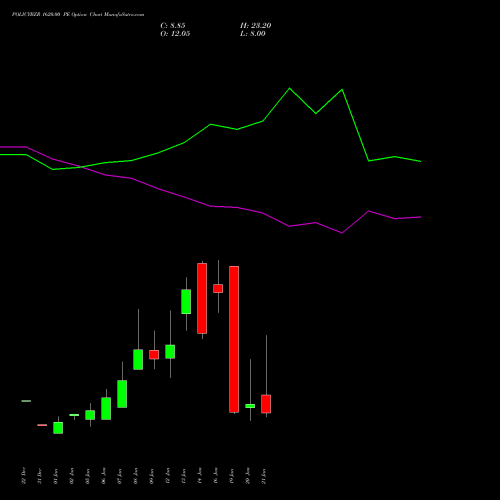This screenshot has width=500, height=500.
Task: Click the "22 Dec" date axis label
Action: point(23,476)
